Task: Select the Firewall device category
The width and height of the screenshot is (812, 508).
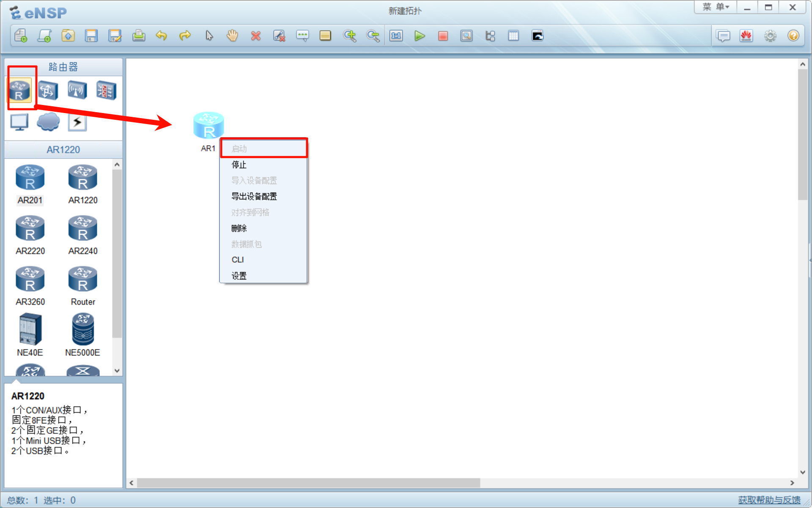Action: coord(106,90)
